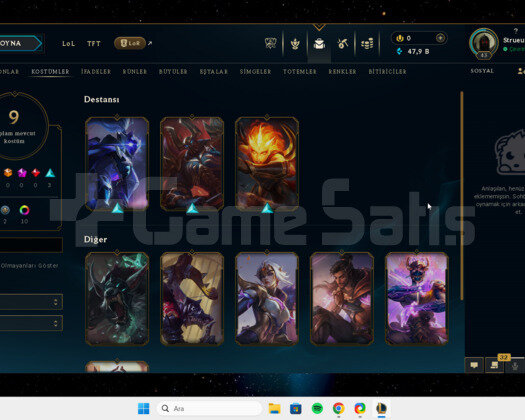The width and height of the screenshot is (525, 420).
Task: Click the pink gem rarity icon in sidebar
Action: click(x=22, y=173)
